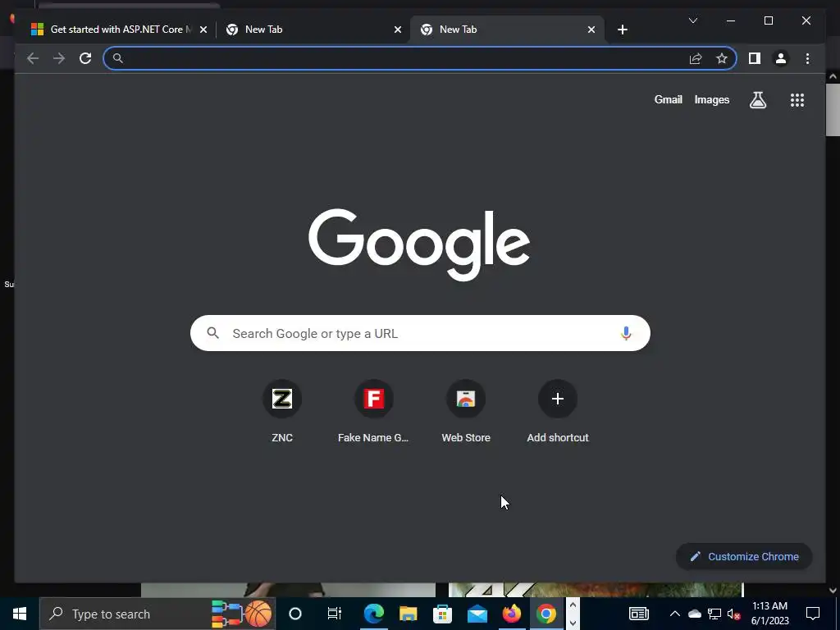Viewport: 840px width, 630px height.
Task: Open Search Labs flask icon
Action: [757, 99]
